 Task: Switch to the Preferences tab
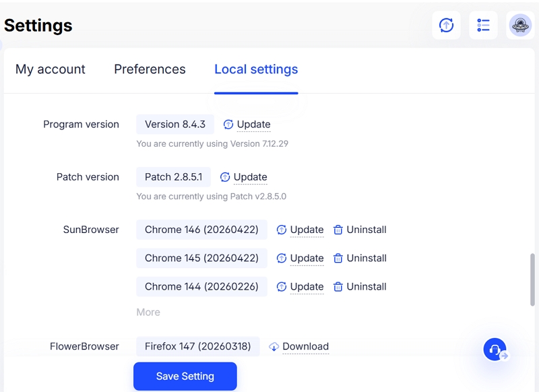click(150, 69)
